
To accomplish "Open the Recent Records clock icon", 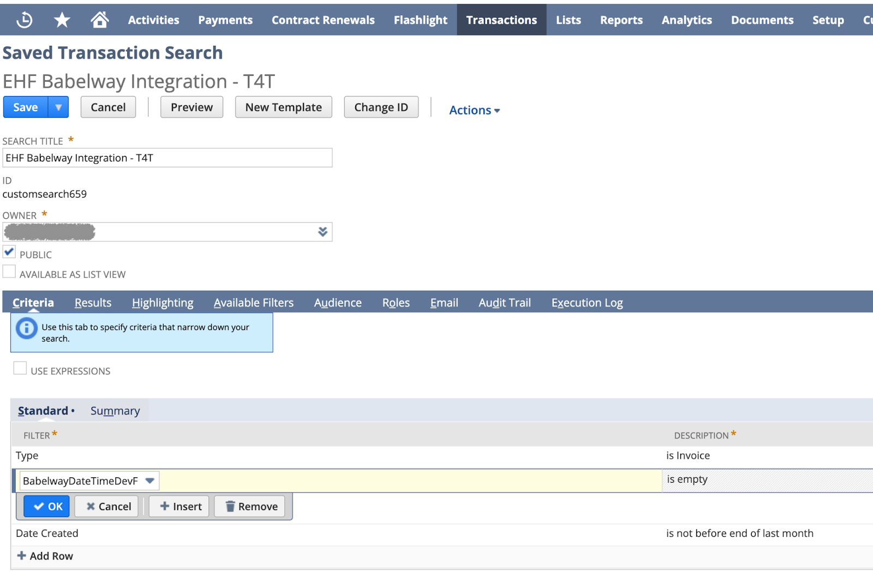I will click(x=25, y=20).
